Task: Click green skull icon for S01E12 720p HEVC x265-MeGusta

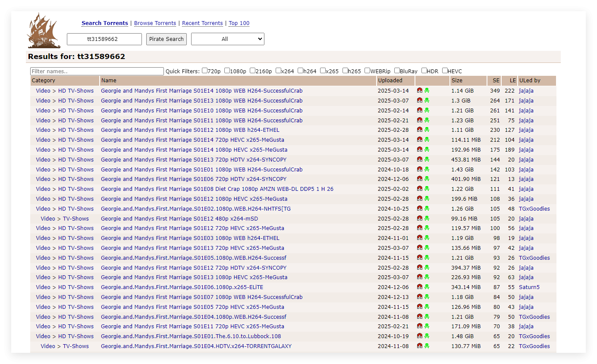Action: [x=427, y=228]
